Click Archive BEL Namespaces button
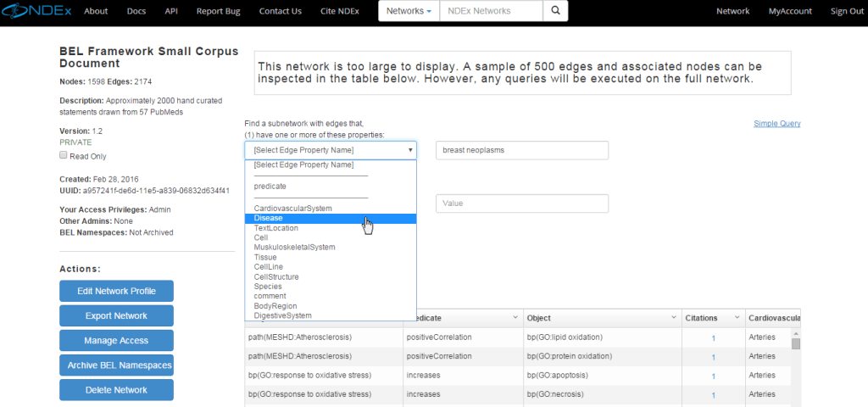The image size is (868, 407). point(116,365)
